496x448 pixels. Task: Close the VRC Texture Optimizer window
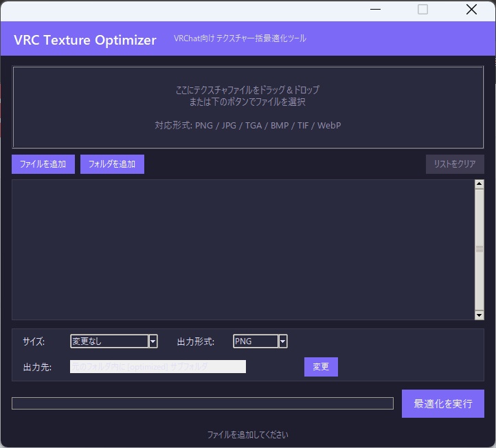point(471,10)
